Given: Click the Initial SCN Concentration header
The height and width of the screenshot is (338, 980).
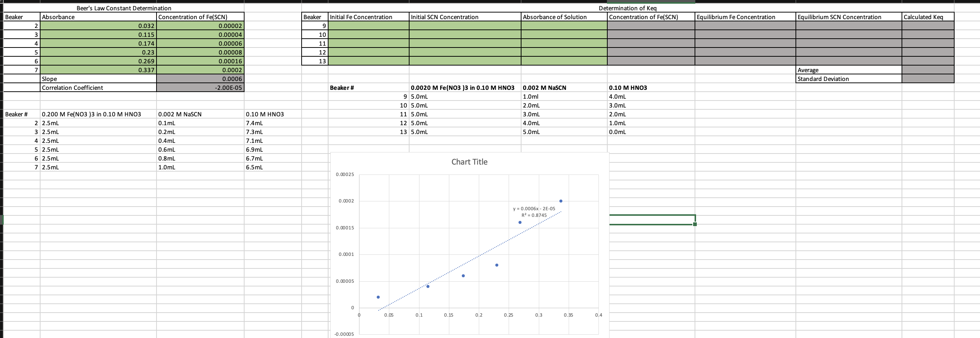Looking at the screenshot, I should [x=465, y=17].
